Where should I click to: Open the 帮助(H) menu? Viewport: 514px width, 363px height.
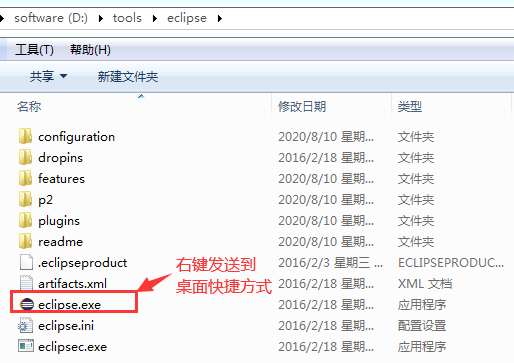pyautogui.click(x=90, y=50)
